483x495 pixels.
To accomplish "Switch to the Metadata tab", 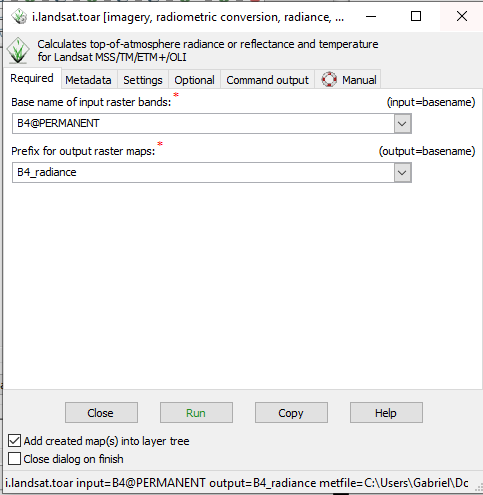I will coord(88,80).
